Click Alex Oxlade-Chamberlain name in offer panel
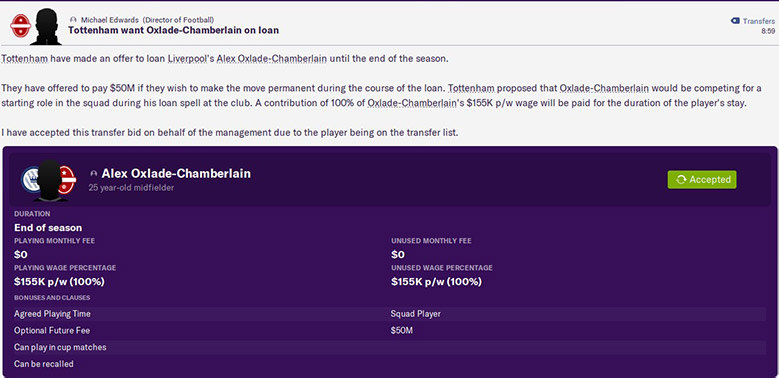The height and width of the screenshot is (378, 779). click(x=176, y=173)
